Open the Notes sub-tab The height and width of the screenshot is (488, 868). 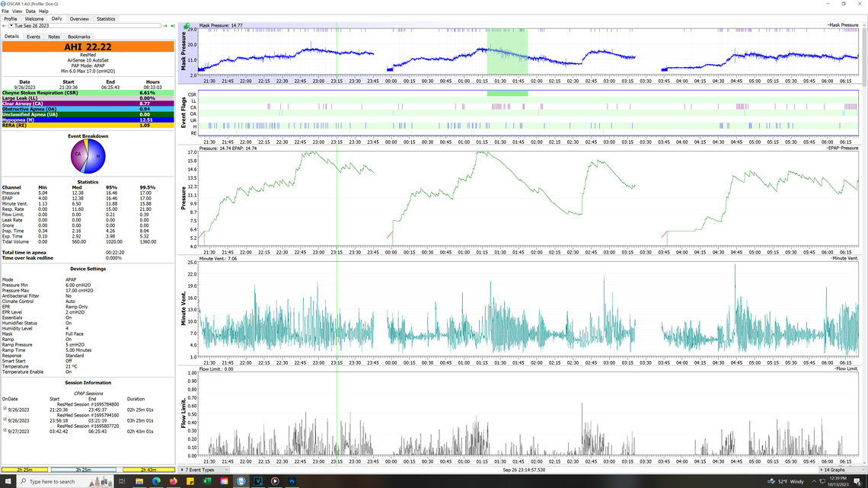click(54, 37)
